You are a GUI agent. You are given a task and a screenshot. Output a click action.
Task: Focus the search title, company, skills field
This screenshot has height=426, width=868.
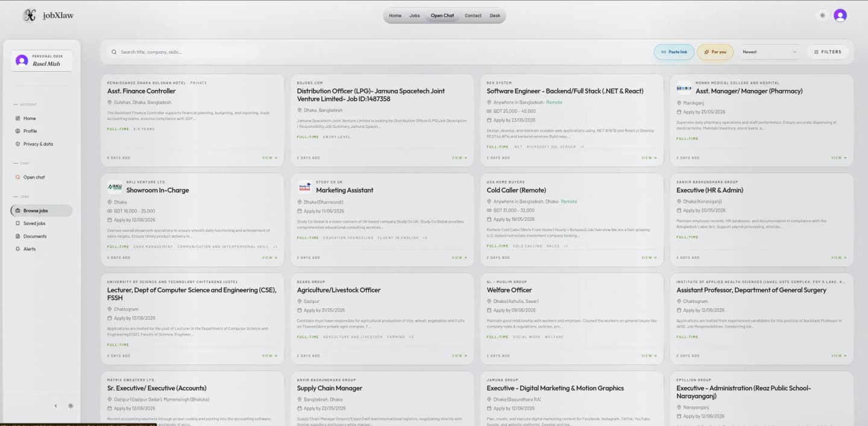[x=183, y=52]
